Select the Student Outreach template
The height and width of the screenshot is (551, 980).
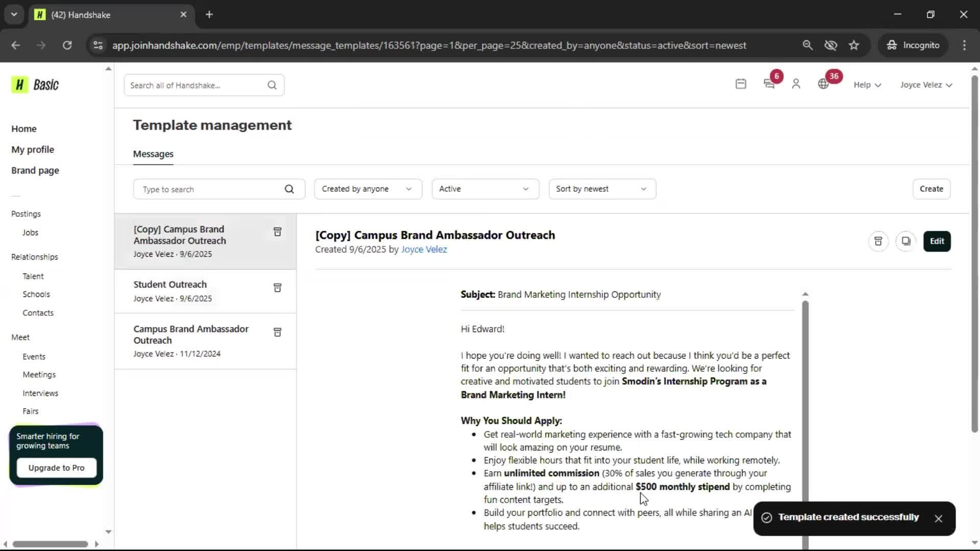coord(205,291)
